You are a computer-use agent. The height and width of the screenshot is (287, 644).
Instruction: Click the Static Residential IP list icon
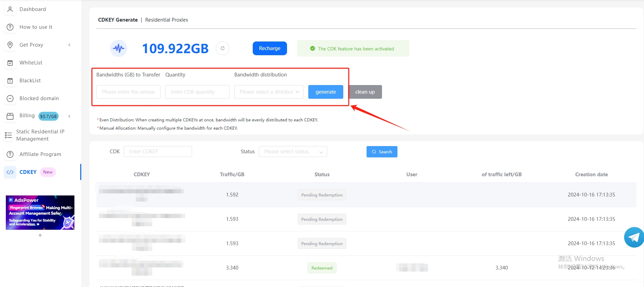pos(9,135)
